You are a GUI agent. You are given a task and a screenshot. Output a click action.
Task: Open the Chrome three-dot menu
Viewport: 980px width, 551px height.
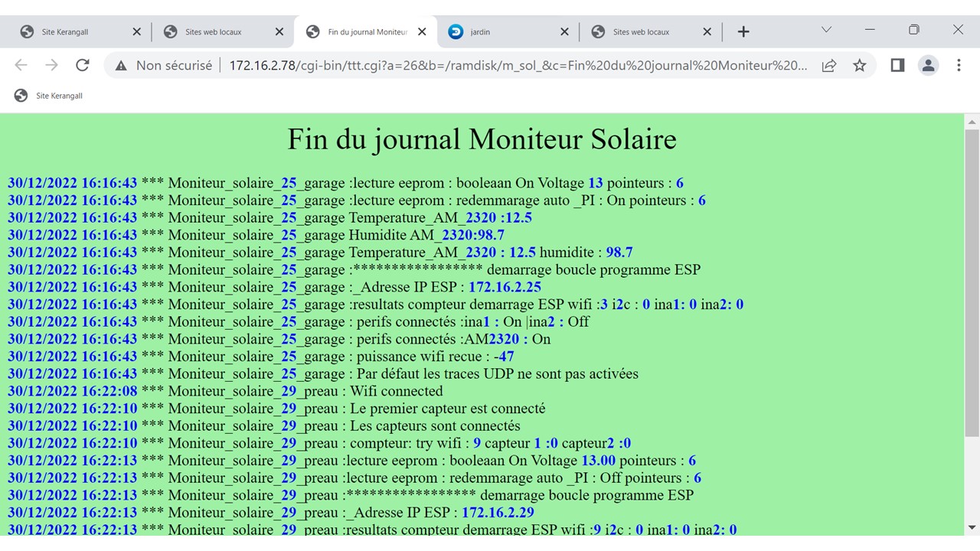[x=959, y=66]
